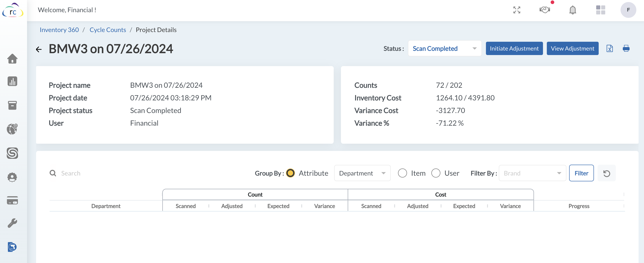Open the user badge sidebar icon
Viewport: 644px width, 263px height.
12,177
